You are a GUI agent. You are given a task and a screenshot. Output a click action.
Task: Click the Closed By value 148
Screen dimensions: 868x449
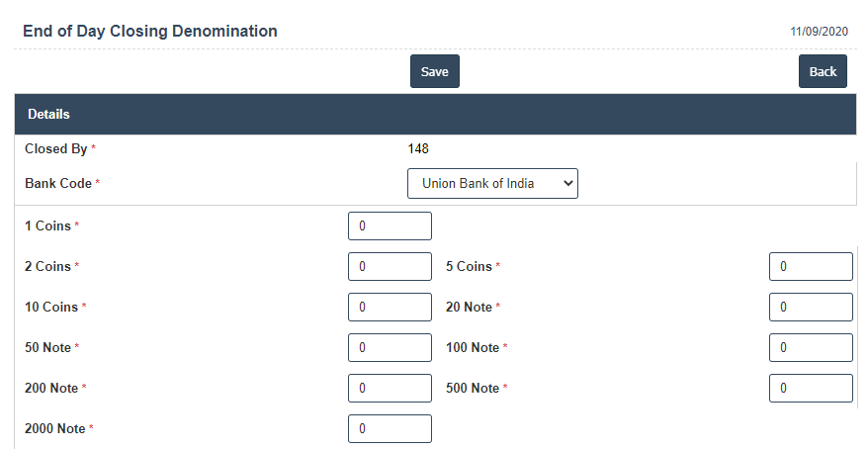pos(418,149)
